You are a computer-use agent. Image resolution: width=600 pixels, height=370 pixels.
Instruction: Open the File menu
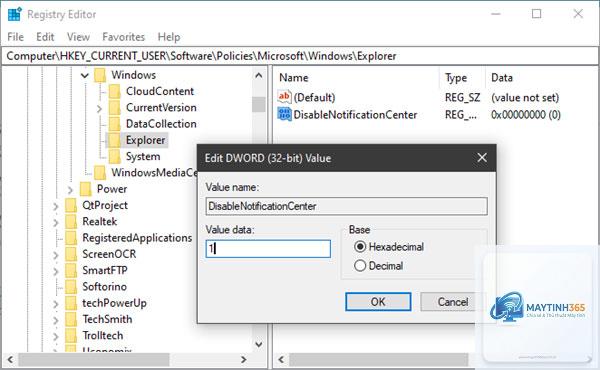tap(15, 37)
